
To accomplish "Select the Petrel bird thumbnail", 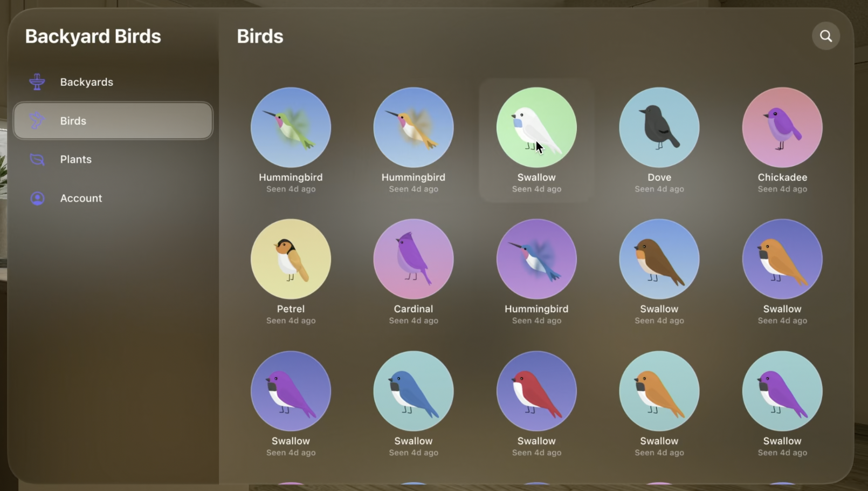I will [291, 259].
